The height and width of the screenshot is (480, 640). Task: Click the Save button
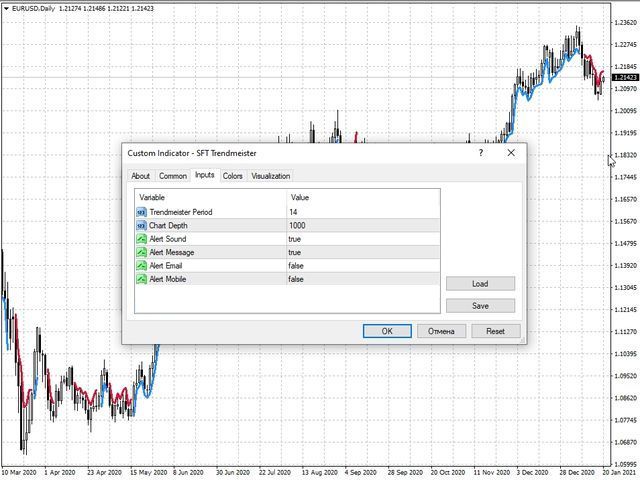[480, 306]
